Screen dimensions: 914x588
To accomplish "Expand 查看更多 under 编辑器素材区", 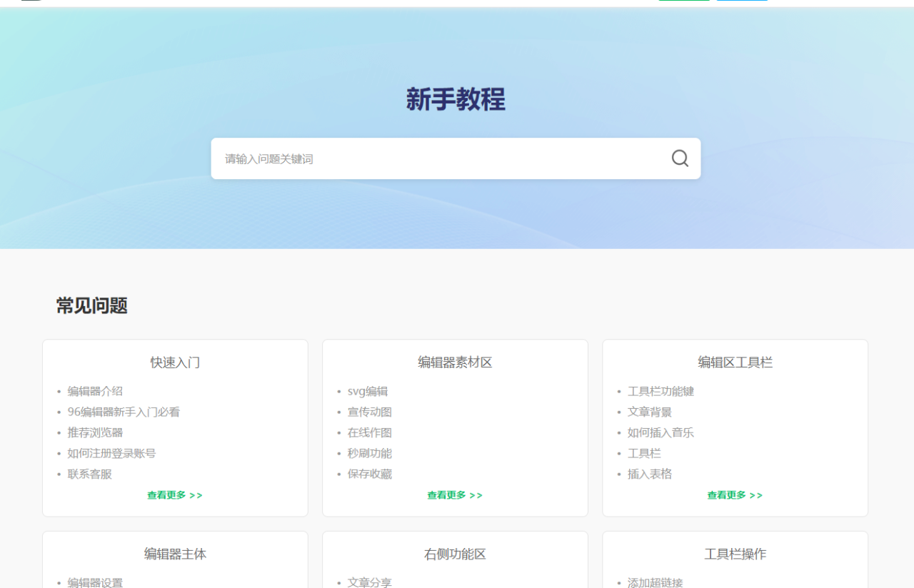I will pos(455,495).
